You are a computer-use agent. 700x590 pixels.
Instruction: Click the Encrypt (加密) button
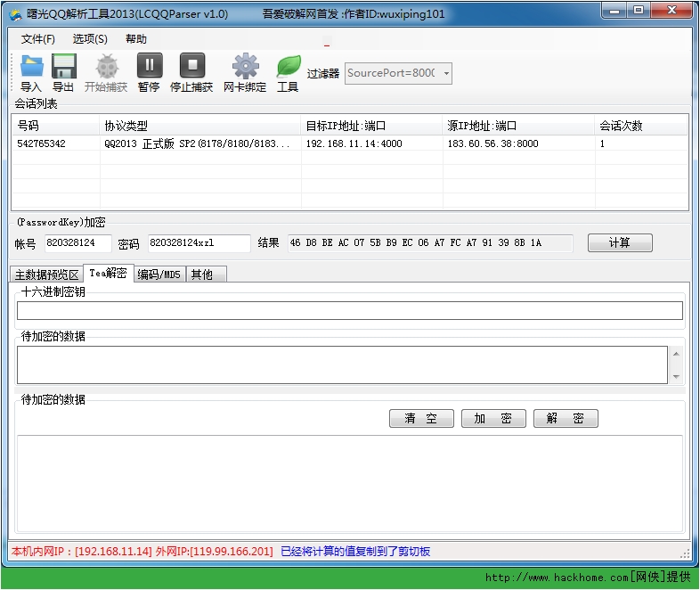[x=492, y=419]
